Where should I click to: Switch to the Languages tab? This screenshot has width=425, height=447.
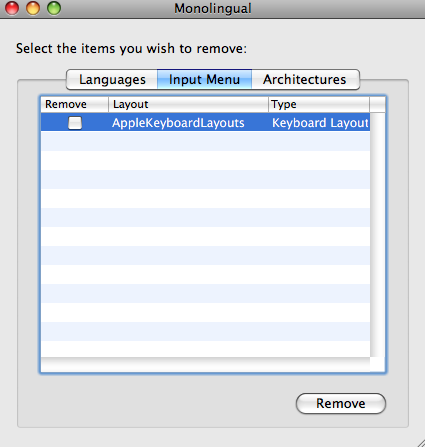112,80
